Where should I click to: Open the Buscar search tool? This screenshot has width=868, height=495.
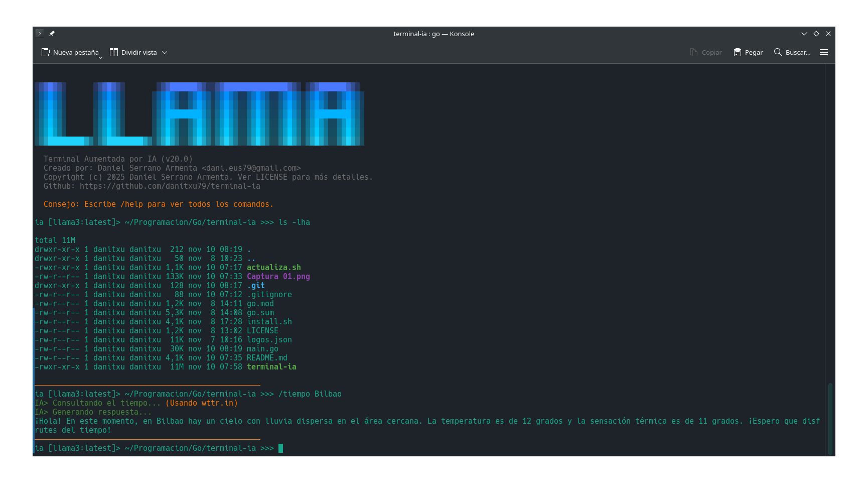(793, 52)
